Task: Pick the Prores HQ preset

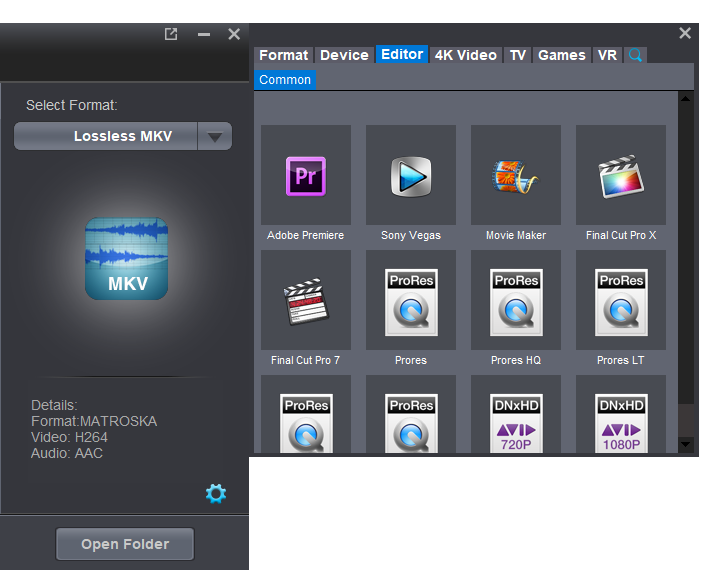Action: [516, 300]
